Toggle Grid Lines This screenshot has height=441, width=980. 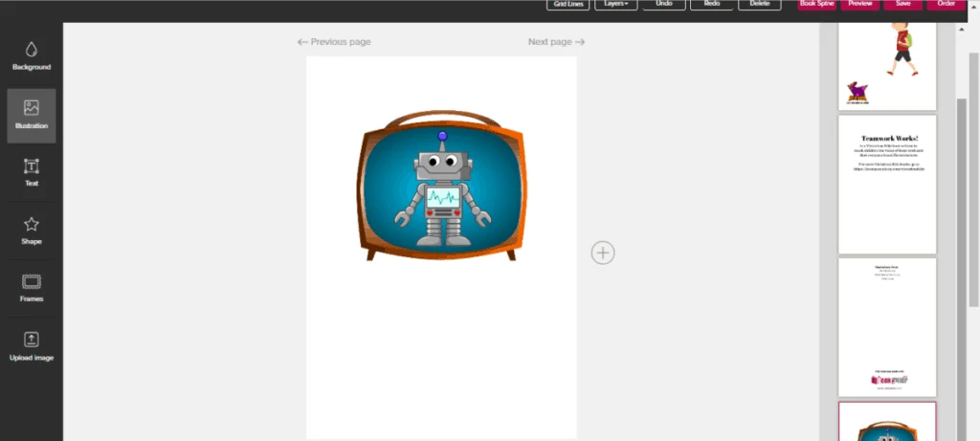pos(568,5)
